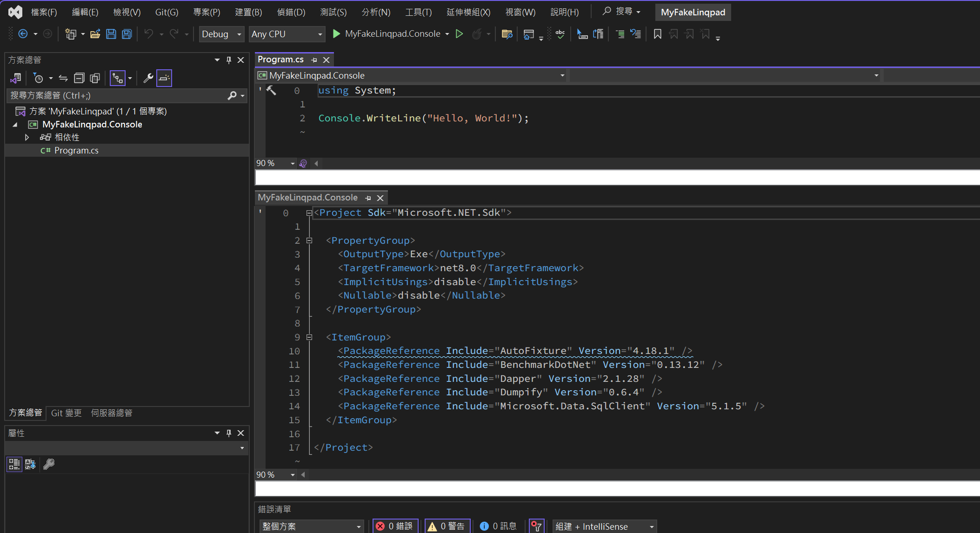Open the 偵錯(D) menu
The height and width of the screenshot is (533, 980).
(291, 12)
